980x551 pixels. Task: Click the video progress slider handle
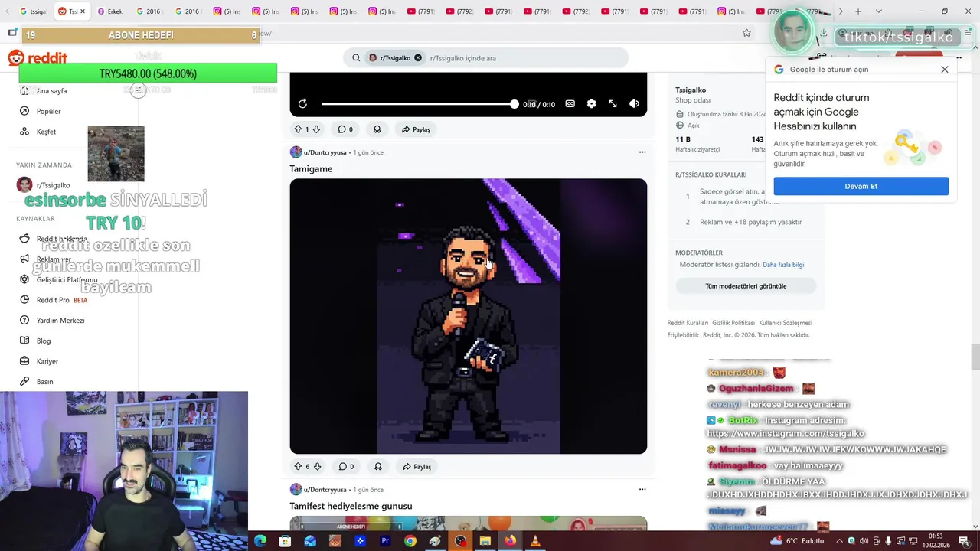tap(514, 104)
